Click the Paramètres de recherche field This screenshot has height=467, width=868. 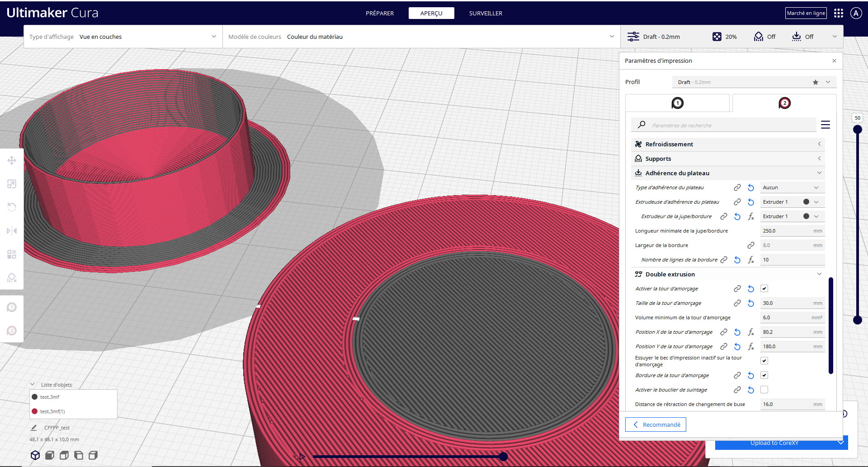[724, 125]
